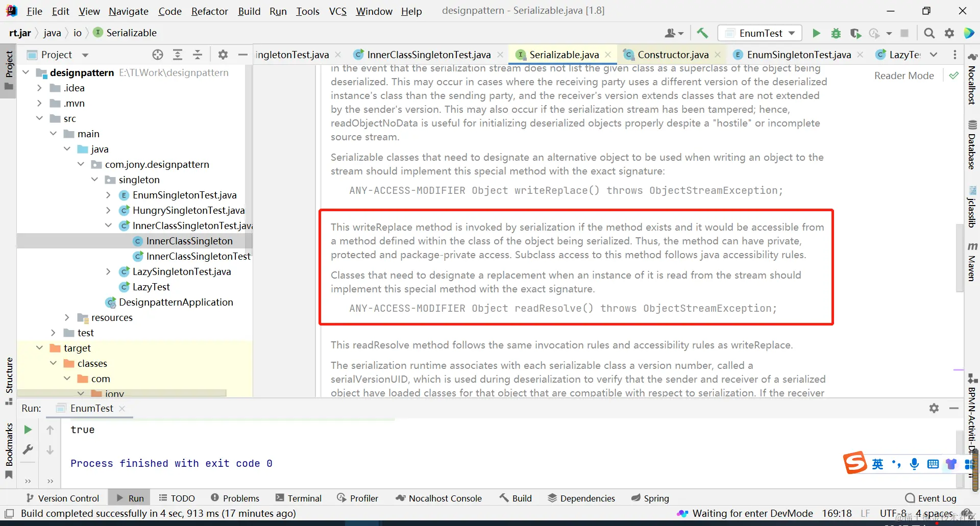Open Run panel settings gear
Image resolution: width=980 pixels, height=526 pixels.
tap(934, 408)
